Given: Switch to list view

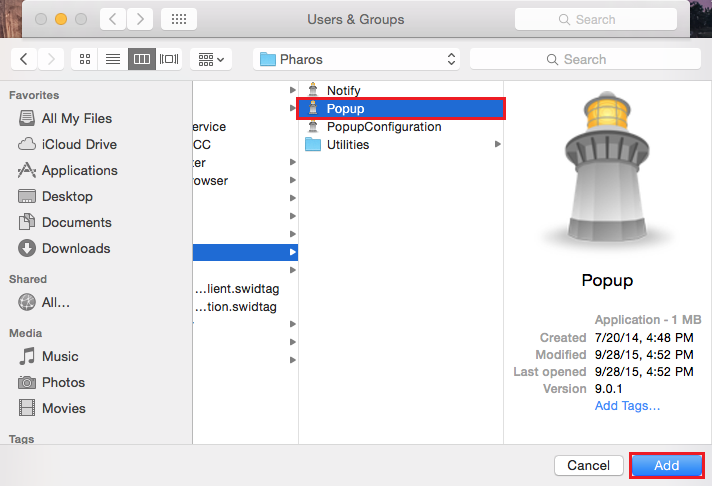Looking at the screenshot, I should [x=113, y=60].
